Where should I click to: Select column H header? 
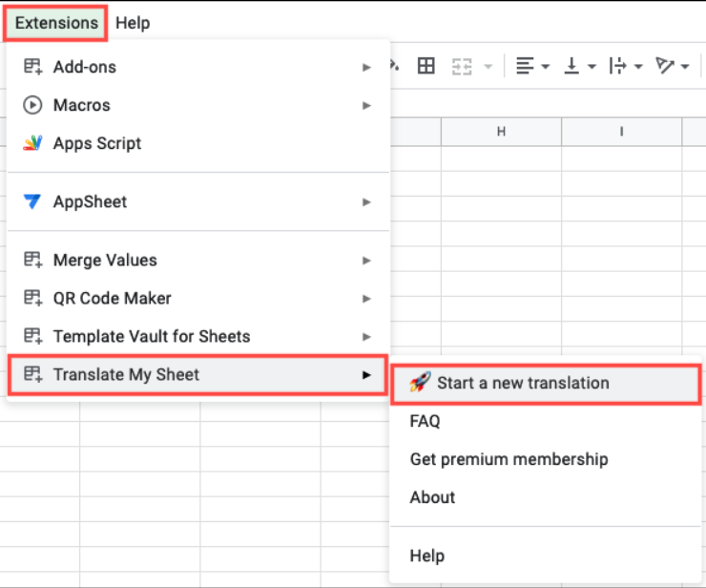click(501, 131)
